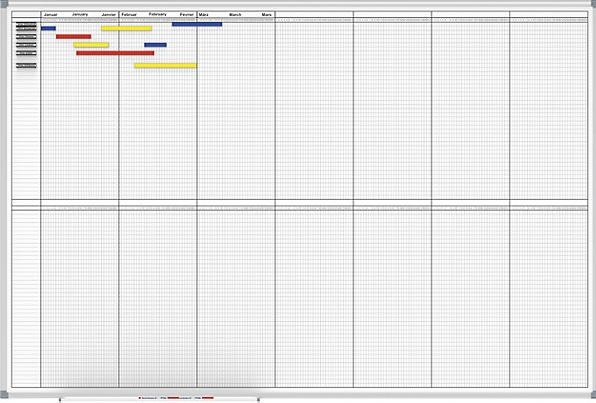Click the 'Mars' month header
This screenshot has width=596, height=403.
[x=266, y=14]
